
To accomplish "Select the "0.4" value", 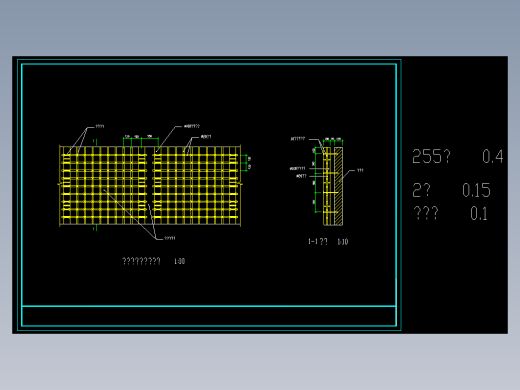I will click(492, 156).
